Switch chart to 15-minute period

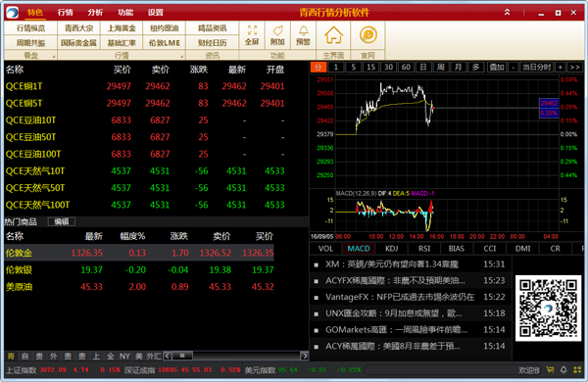(370, 68)
